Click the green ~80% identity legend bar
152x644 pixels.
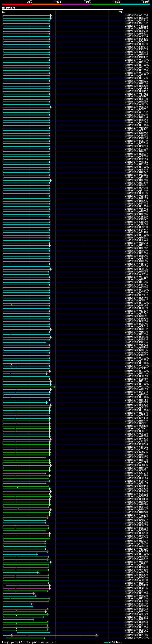pyautogui.click(x=105, y=4)
